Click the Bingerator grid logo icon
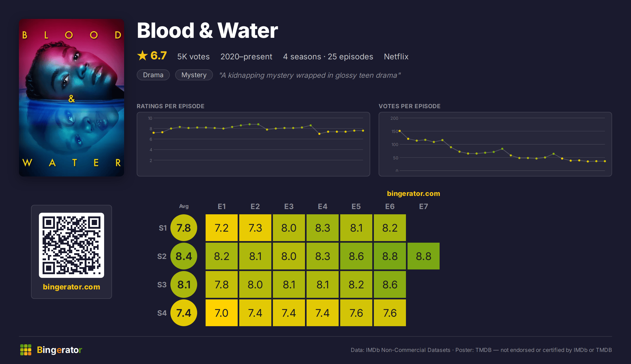 [26, 350]
